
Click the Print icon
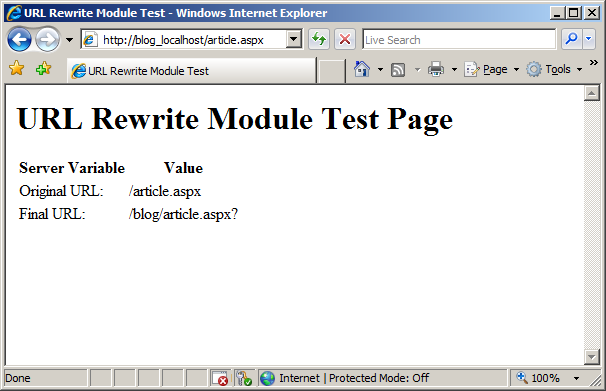coord(436,70)
